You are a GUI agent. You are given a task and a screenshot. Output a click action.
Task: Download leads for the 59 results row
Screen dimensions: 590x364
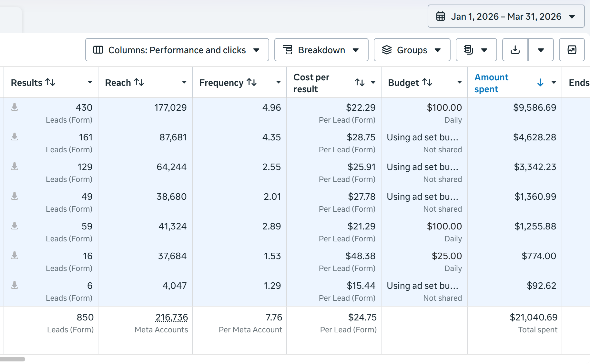click(15, 226)
